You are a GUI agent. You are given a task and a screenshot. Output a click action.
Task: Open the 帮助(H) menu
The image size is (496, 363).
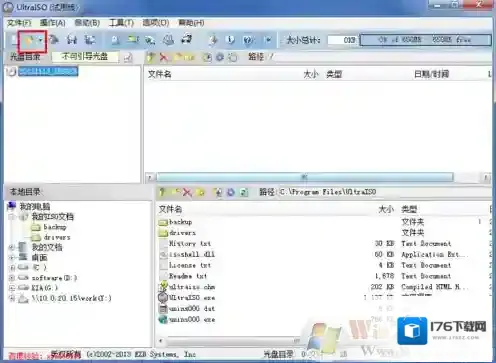[191, 23]
